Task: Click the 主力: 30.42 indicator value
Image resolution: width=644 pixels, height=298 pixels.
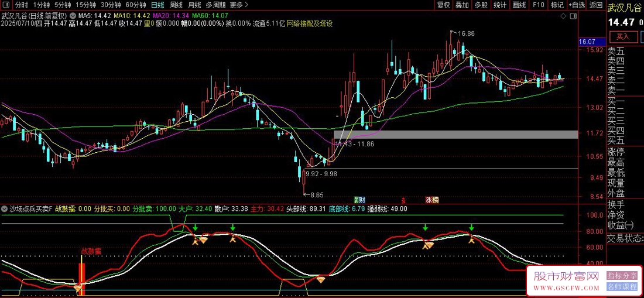Action: 267,208
